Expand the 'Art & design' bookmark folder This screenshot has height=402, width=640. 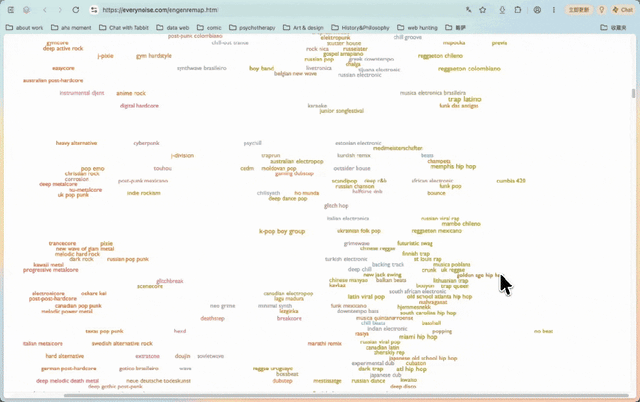point(303,28)
